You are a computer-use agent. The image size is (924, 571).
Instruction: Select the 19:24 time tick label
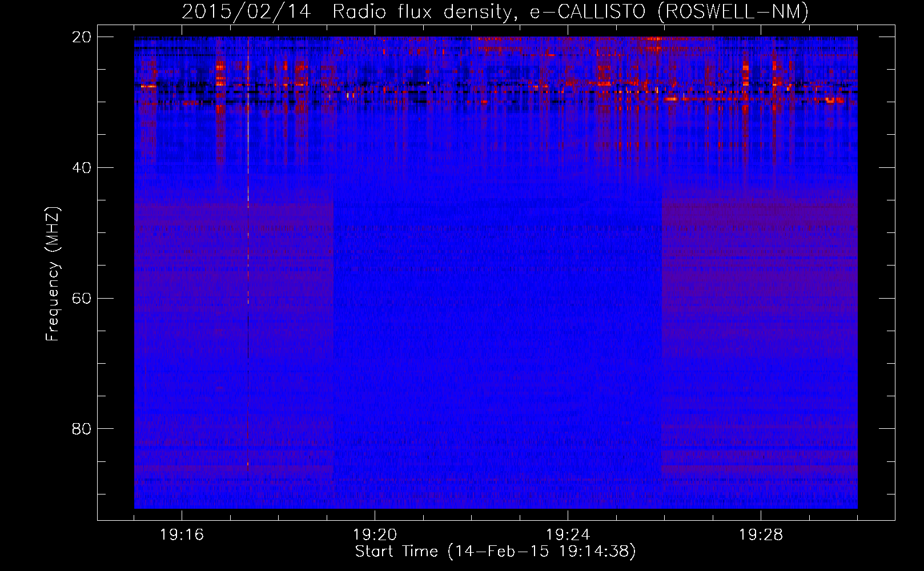568,535
